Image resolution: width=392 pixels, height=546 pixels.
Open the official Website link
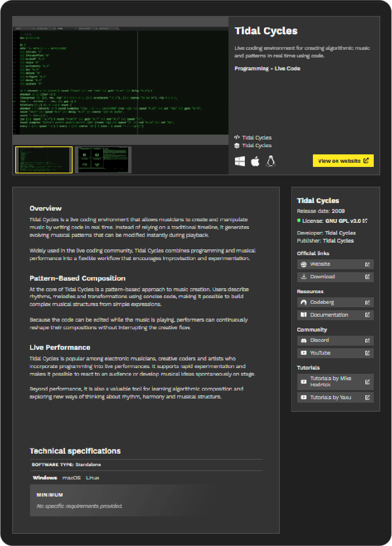tap(335, 264)
